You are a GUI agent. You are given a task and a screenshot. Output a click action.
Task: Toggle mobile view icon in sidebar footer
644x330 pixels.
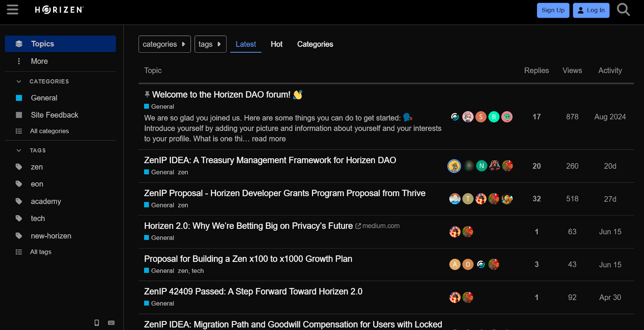pos(97,323)
